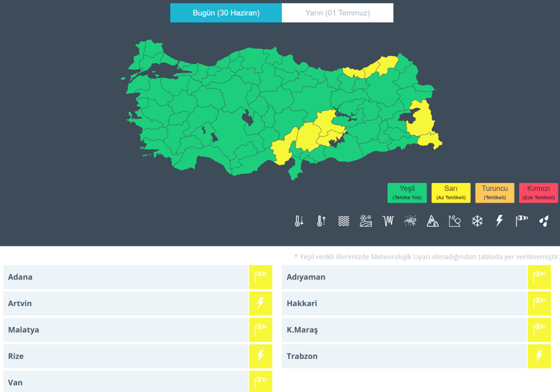The width and height of the screenshot is (560, 392).
Task: Click the avalanche mountain warning icon
Action: (432, 221)
